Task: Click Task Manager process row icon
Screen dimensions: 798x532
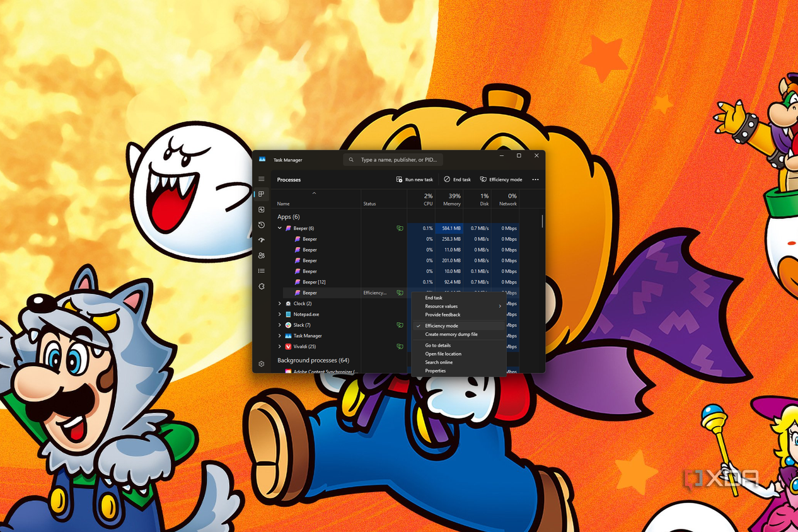Action: tap(288, 335)
